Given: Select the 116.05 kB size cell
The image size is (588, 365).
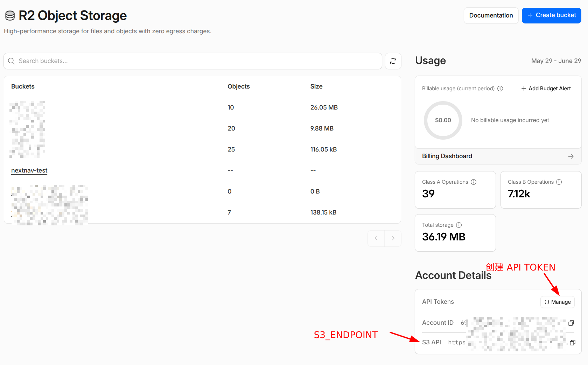Looking at the screenshot, I should point(323,149).
